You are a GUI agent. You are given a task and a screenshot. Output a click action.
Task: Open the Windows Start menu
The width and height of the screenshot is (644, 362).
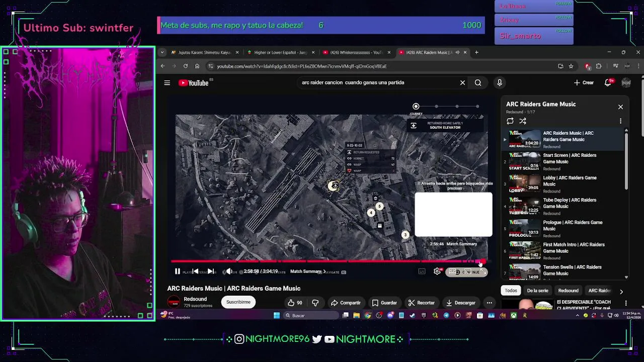coord(276,315)
